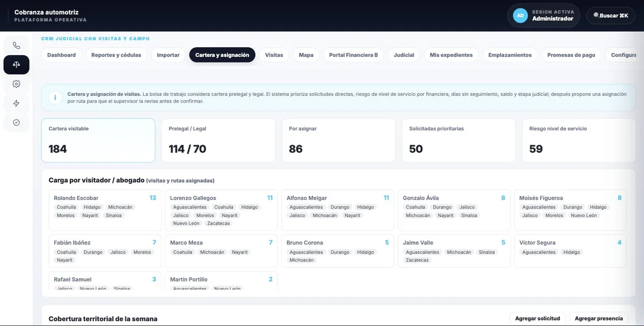Click the info icon in the banner
The width and height of the screenshot is (644, 326).
[x=54, y=98]
